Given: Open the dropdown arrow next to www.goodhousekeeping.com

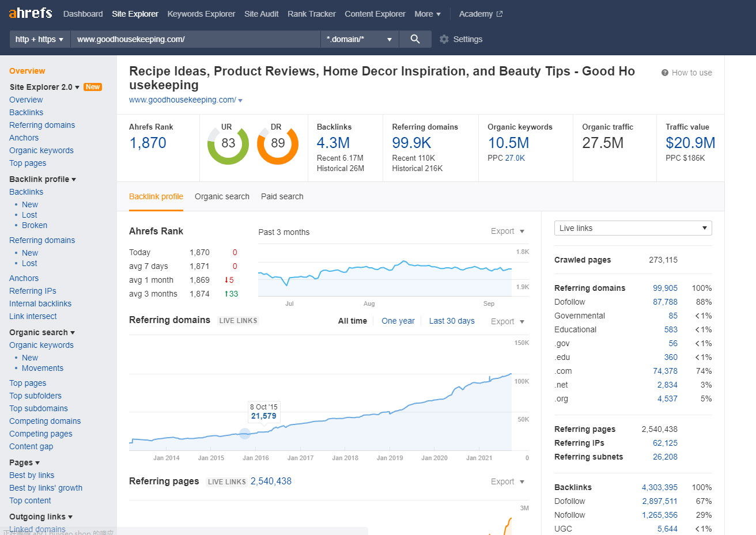Looking at the screenshot, I should tap(240, 100).
